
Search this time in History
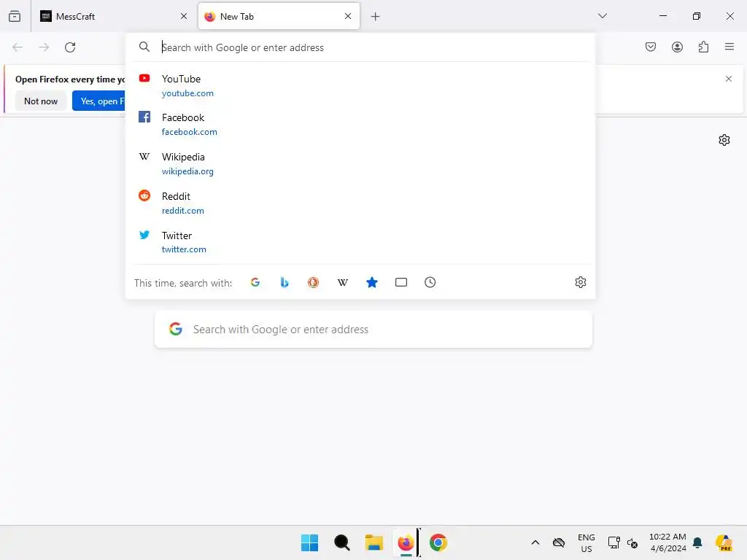[430, 282]
